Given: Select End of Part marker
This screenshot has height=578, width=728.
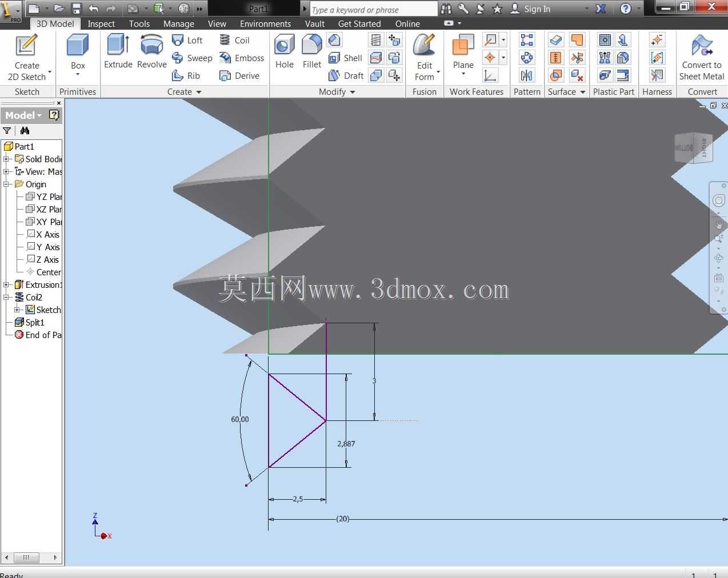Looking at the screenshot, I should coord(38,335).
